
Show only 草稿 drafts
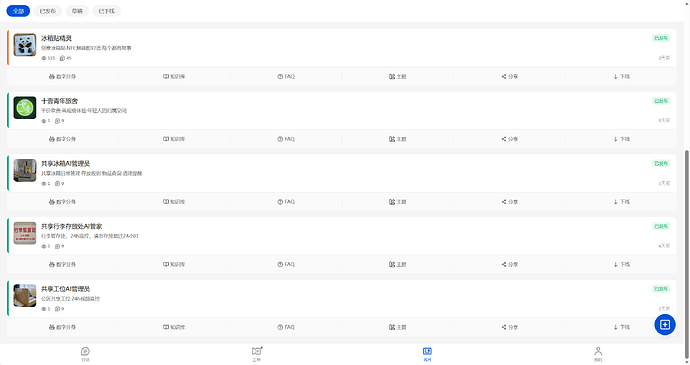[77, 11]
